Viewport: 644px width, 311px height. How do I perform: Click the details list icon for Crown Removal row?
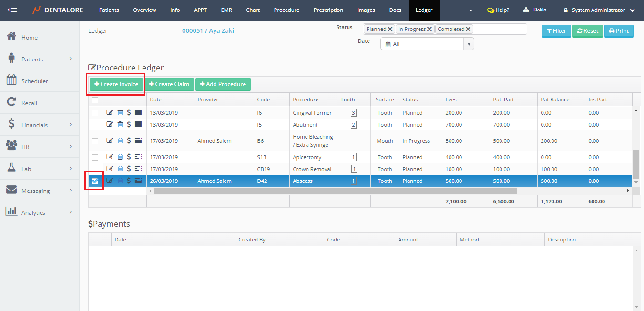tap(138, 169)
